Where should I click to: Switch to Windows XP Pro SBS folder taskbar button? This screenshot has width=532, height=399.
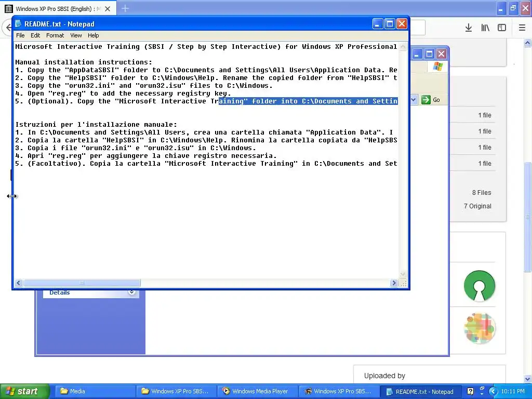click(x=176, y=391)
